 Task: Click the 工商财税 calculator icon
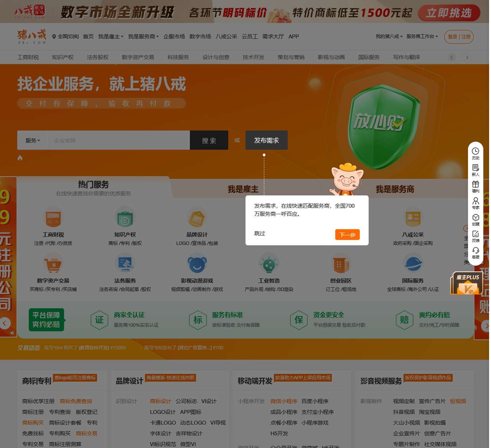53,217
